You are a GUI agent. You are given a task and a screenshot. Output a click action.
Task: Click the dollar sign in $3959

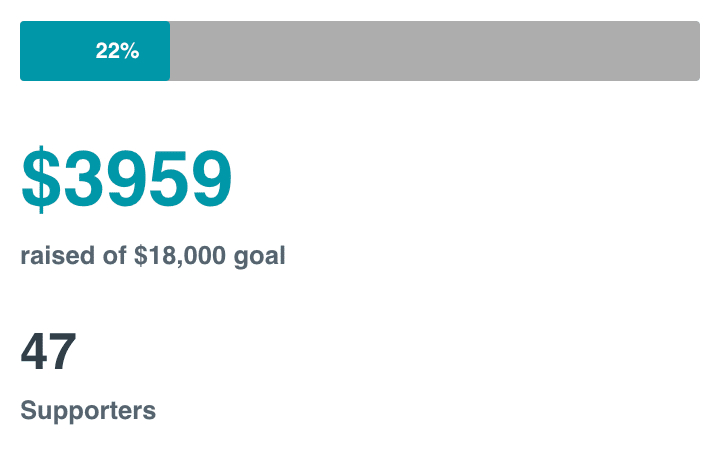pyautogui.click(x=41, y=179)
